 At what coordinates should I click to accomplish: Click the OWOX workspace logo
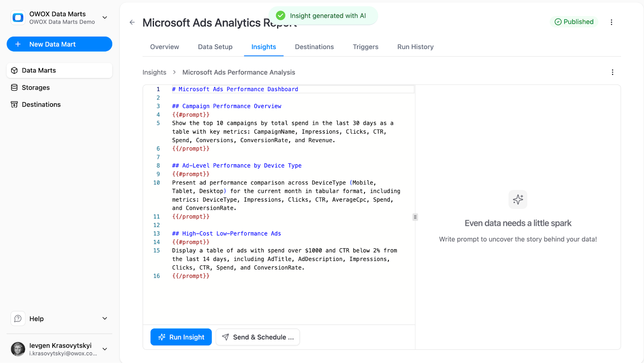[x=17, y=18]
